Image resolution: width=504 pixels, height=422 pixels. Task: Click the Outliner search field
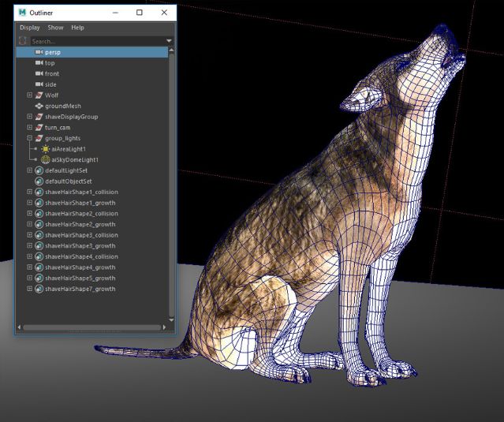click(95, 41)
